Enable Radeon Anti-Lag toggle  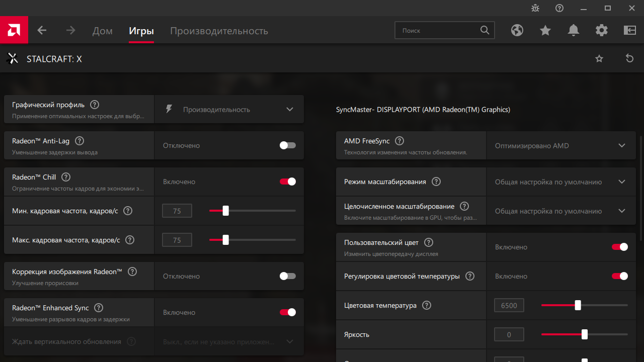tap(288, 145)
